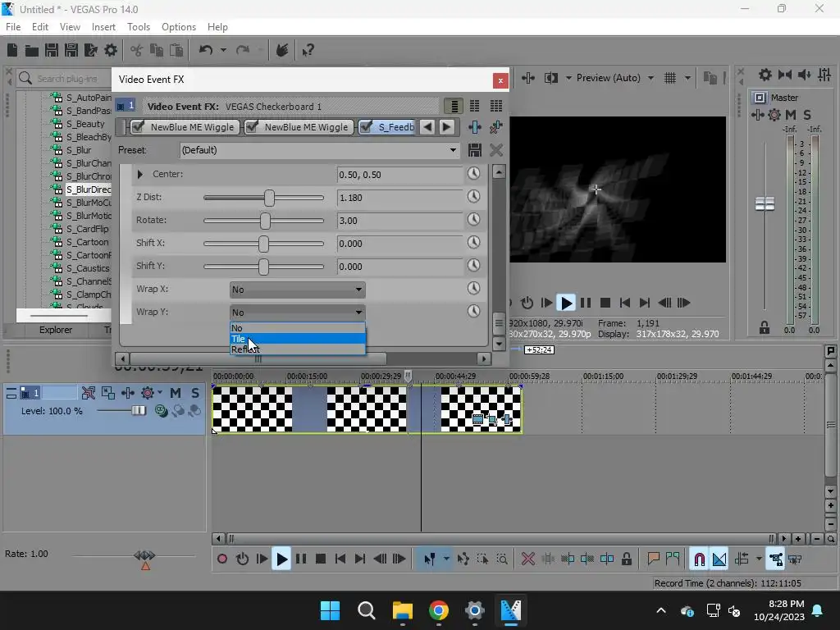This screenshot has height=630, width=840.
Task: Toggle the second NewBlue ME Wiggle checkbox
Action: pyautogui.click(x=252, y=127)
